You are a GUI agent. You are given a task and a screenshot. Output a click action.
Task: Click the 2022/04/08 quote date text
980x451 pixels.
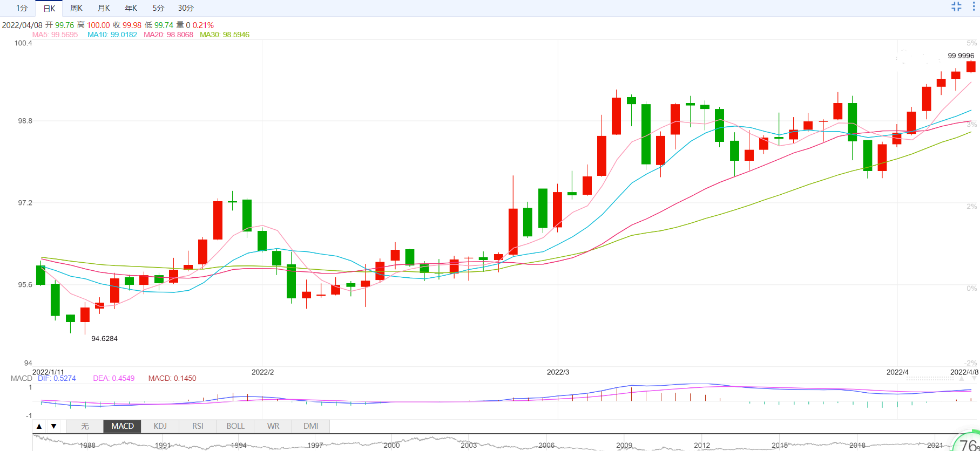click(22, 25)
